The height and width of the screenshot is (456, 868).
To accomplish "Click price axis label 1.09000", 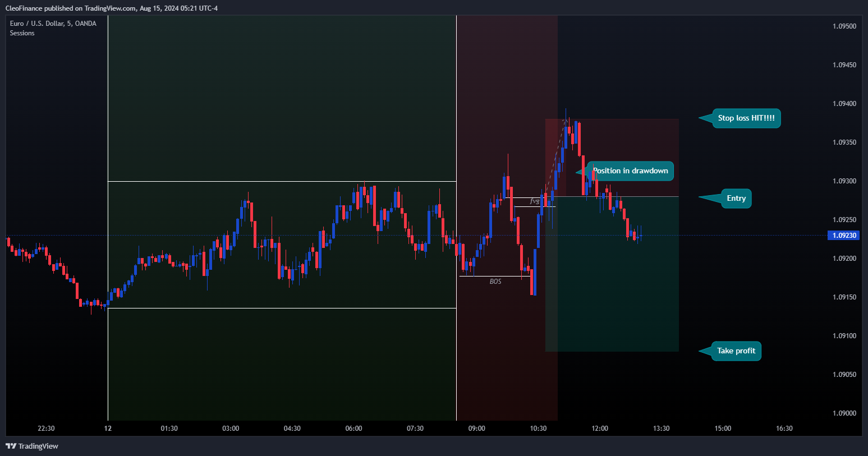I will point(844,413).
